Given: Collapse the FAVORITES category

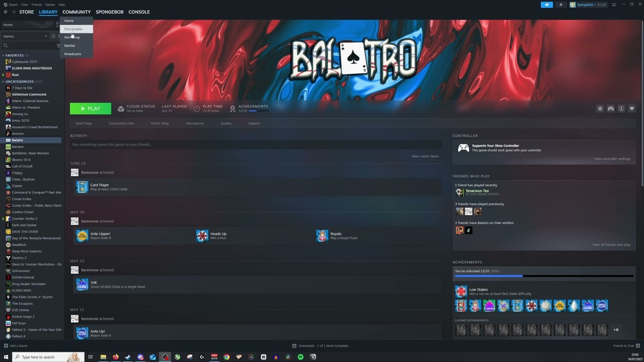Looking at the screenshot, I should 3,56.
